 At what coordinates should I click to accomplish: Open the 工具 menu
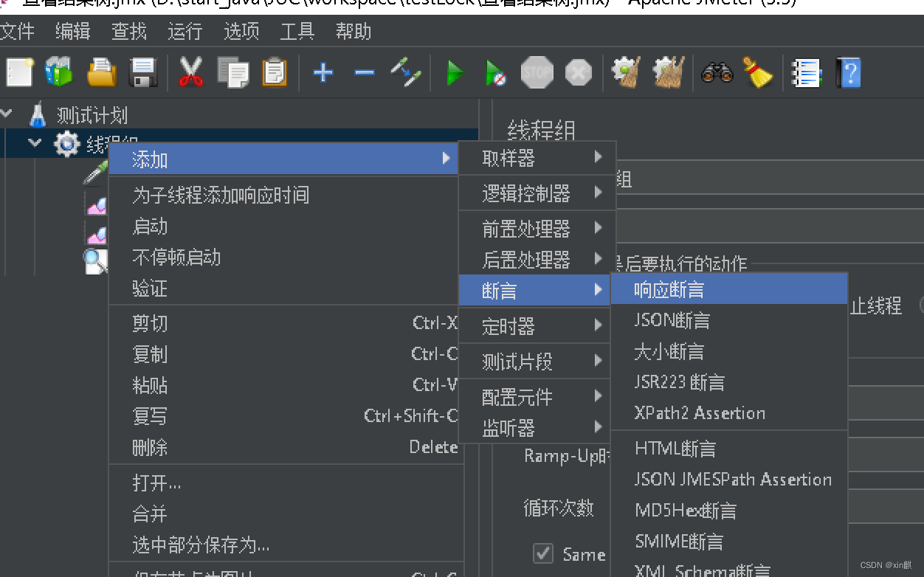297,31
